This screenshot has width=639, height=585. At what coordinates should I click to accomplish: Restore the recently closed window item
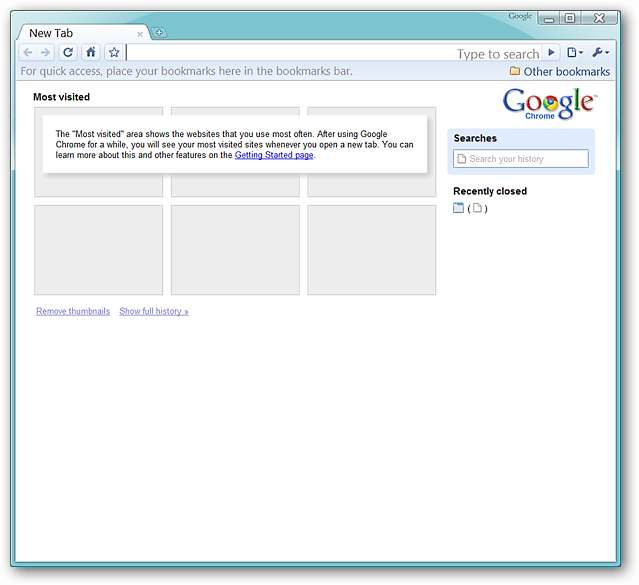pos(470,208)
